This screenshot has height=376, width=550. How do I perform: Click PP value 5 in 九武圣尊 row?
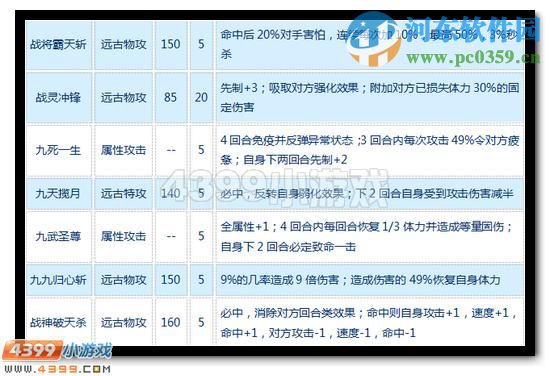[x=201, y=236]
